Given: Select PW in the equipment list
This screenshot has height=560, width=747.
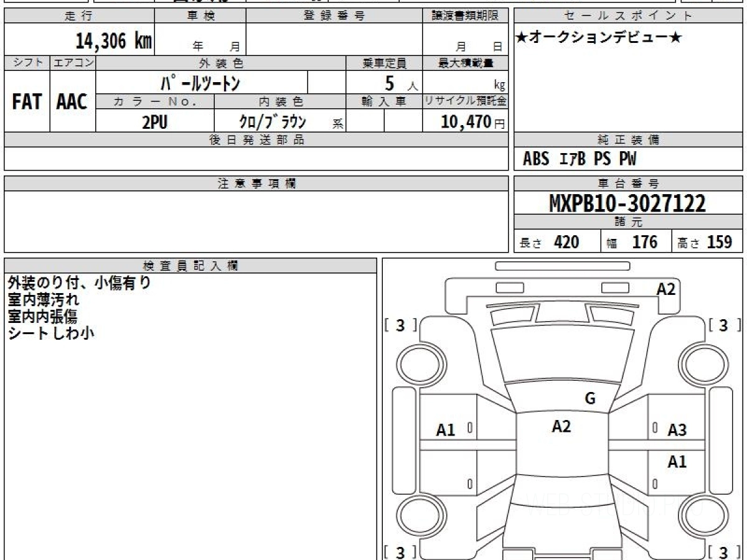Looking at the screenshot, I should tap(627, 159).
